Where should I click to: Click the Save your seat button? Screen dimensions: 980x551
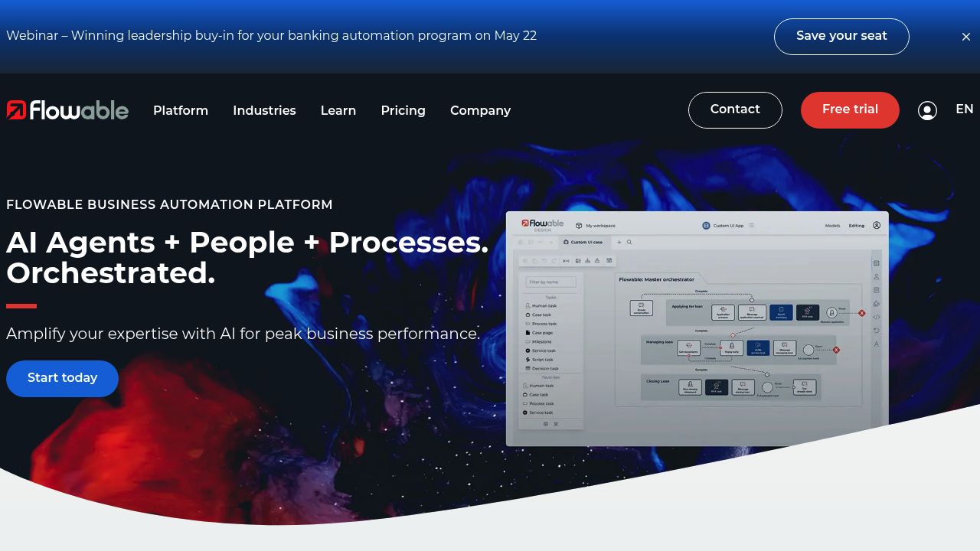pos(841,37)
